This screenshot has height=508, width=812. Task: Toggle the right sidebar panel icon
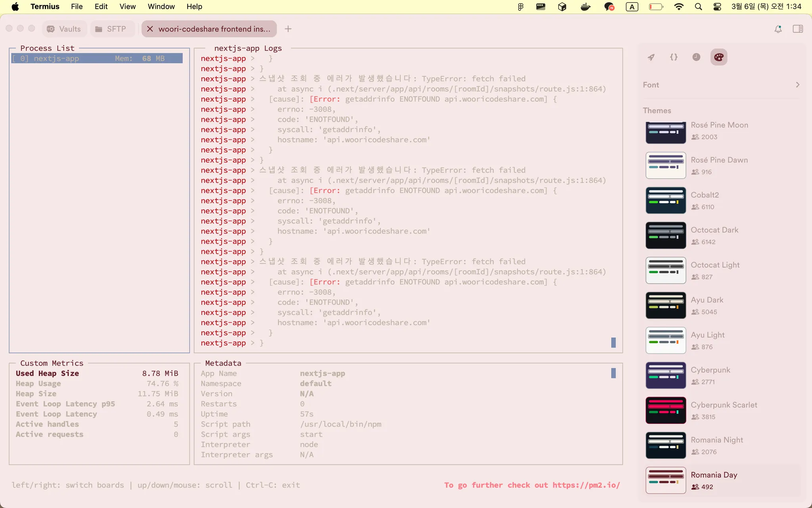tap(798, 29)
